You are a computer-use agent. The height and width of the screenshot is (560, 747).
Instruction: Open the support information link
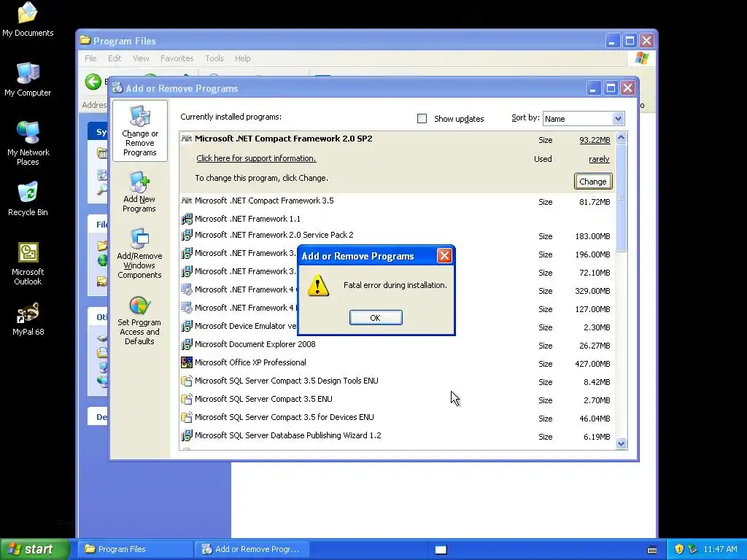coord(256,158)
